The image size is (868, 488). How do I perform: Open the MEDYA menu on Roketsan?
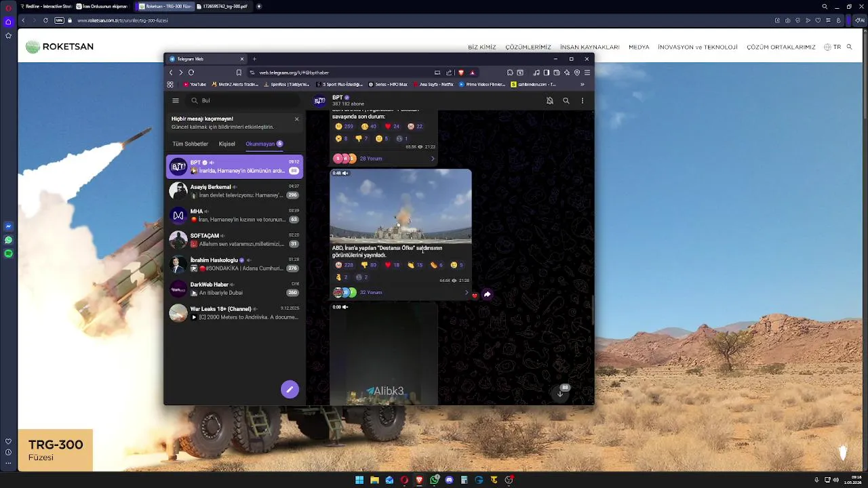[x=639, y=47]
